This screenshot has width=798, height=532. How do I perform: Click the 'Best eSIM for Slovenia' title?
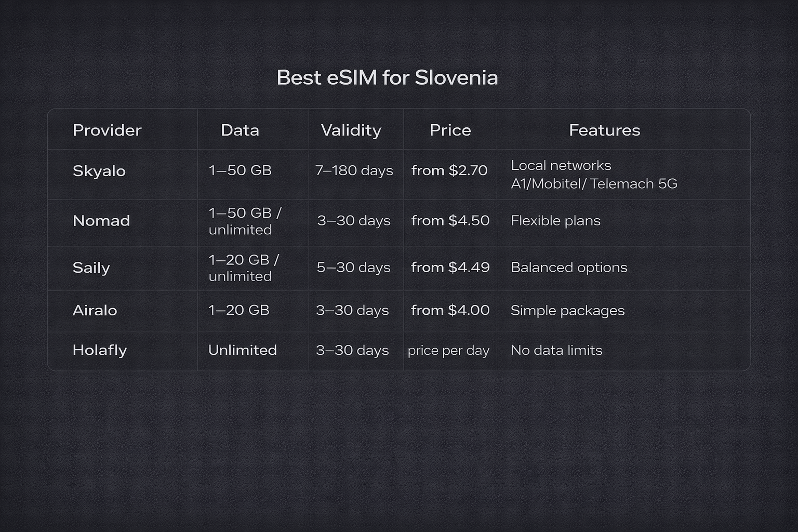387,78
